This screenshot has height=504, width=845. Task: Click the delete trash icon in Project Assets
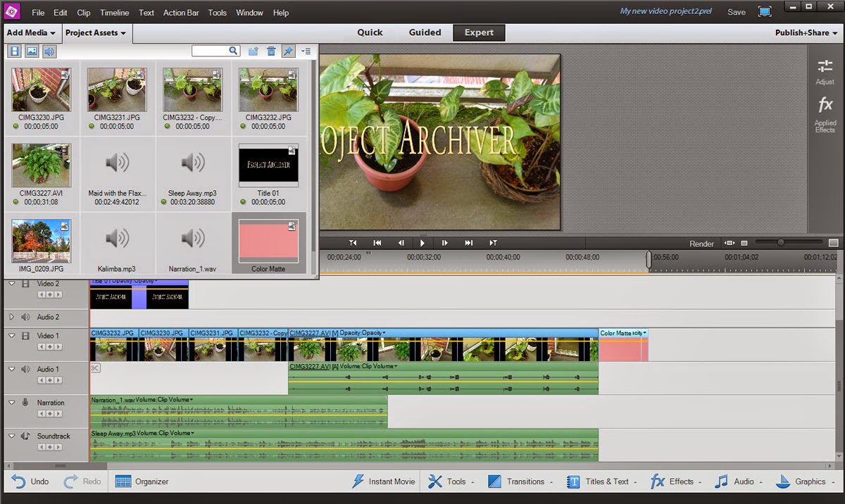(x=272, y=51)
